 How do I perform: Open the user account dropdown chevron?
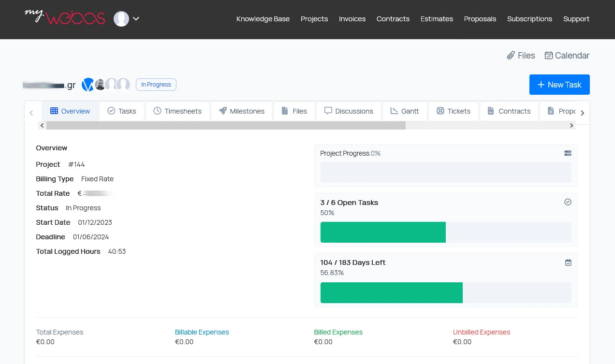click(136, 18)
